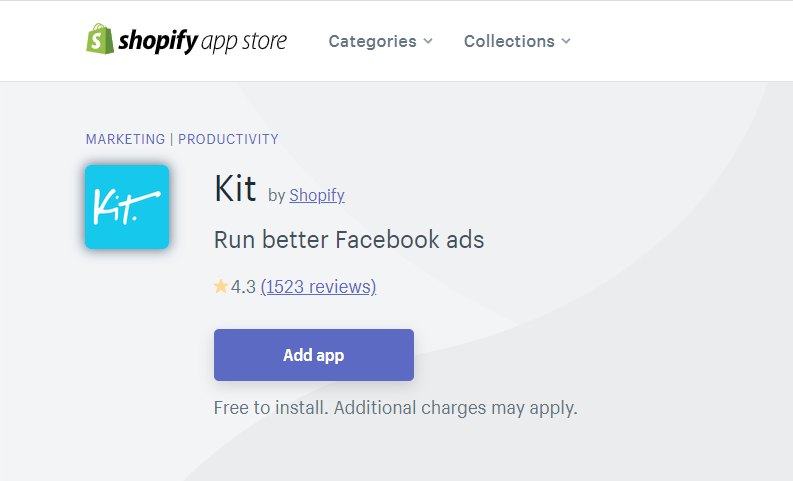The image size is (793, 481).
Task: Click the blue Kit app icon
Action: (x=127, y=207)
